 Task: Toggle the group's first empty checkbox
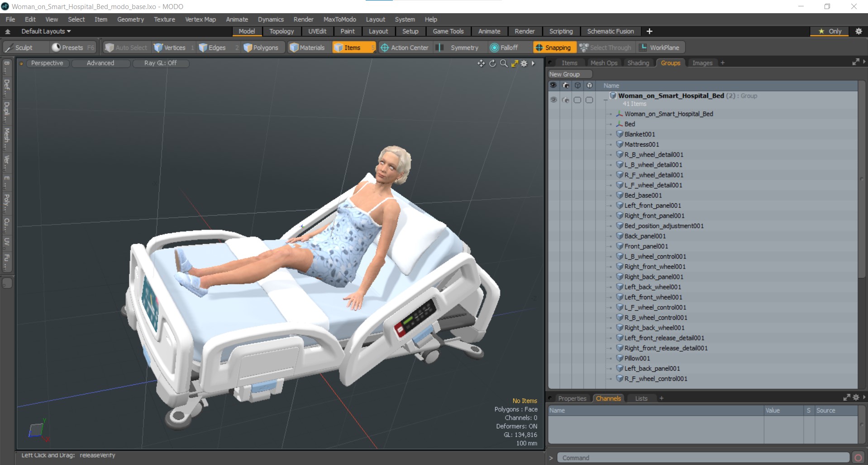tap(577, 100)
